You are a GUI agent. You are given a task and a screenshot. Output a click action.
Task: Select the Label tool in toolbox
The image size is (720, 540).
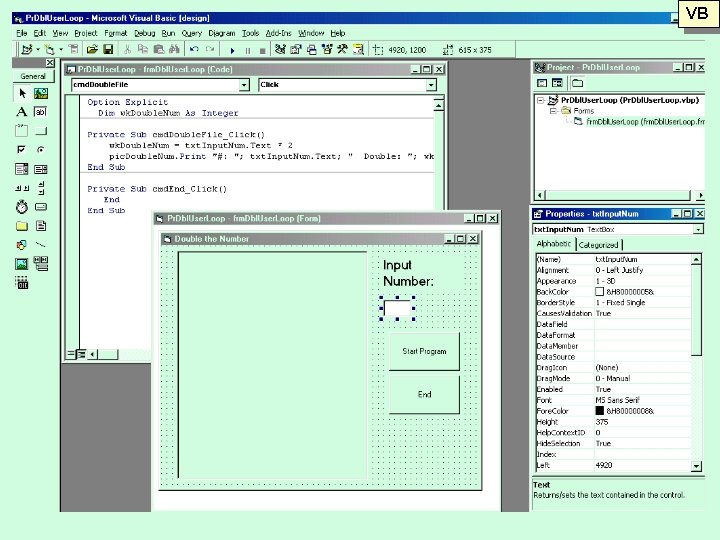(22, 112)
